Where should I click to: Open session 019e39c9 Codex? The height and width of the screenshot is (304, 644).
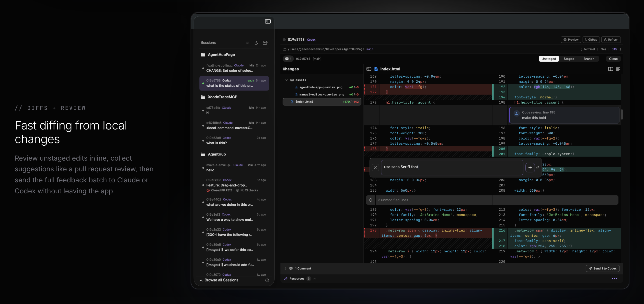pos(234,262)
